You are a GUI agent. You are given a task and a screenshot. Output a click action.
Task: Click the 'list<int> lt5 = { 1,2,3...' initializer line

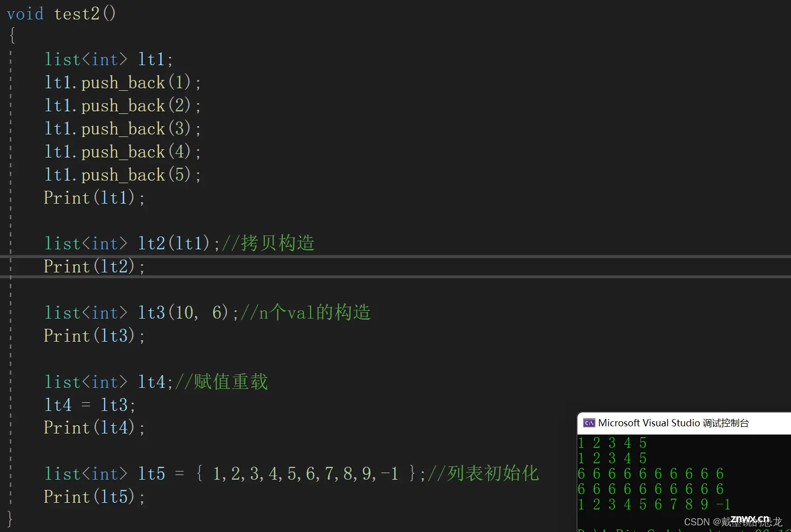(x=235, y=474)
